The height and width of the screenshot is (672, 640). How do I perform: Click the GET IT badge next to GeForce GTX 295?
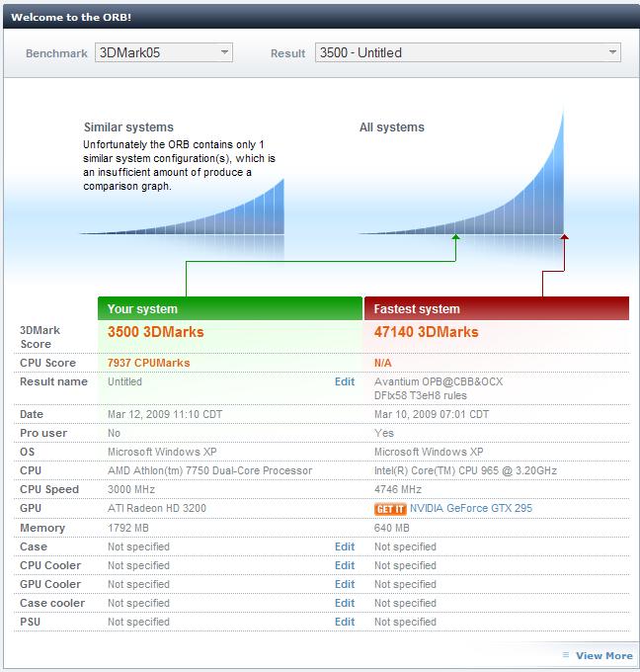click(x=390, y=509)
